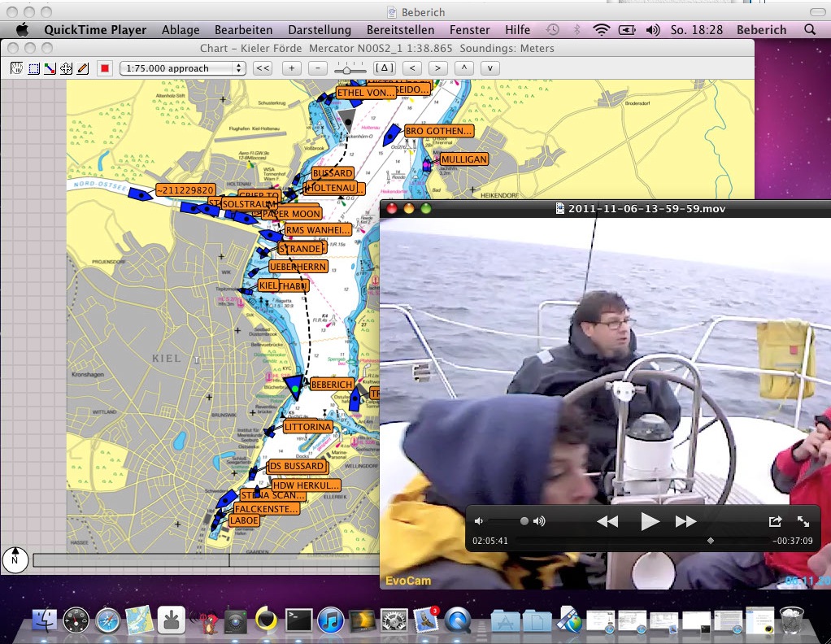
Task: Select the dashed rectangle selection tool
Action: coord(33,68)
